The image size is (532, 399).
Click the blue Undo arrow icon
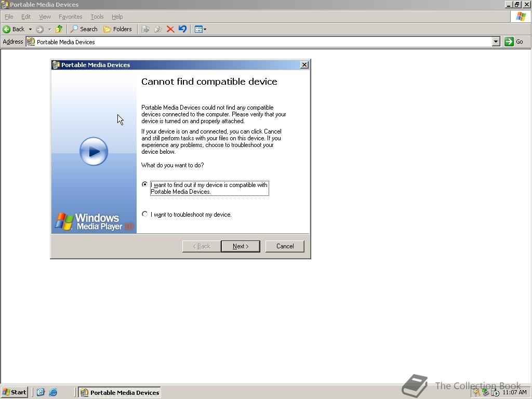182,29
